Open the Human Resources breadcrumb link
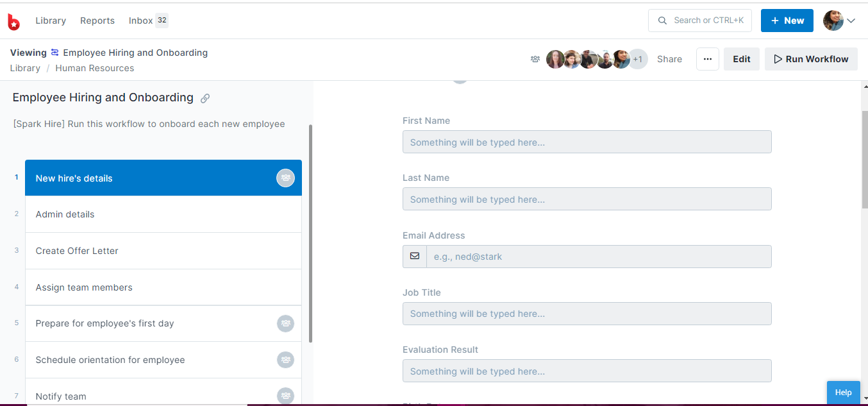This screenshot has width=868, height=406. click(x=94, y=67)
